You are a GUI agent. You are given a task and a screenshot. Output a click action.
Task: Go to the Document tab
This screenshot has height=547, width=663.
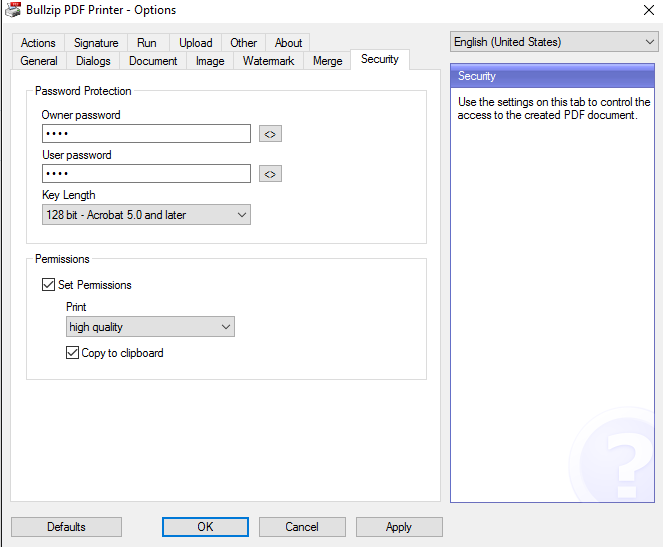click(153, 61)
